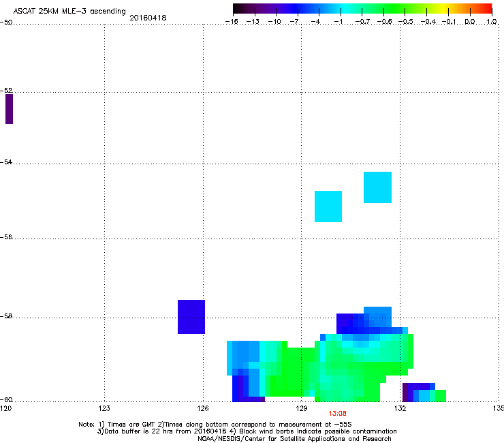Click the -4 tick label on the color bar

tap(315, 22)
